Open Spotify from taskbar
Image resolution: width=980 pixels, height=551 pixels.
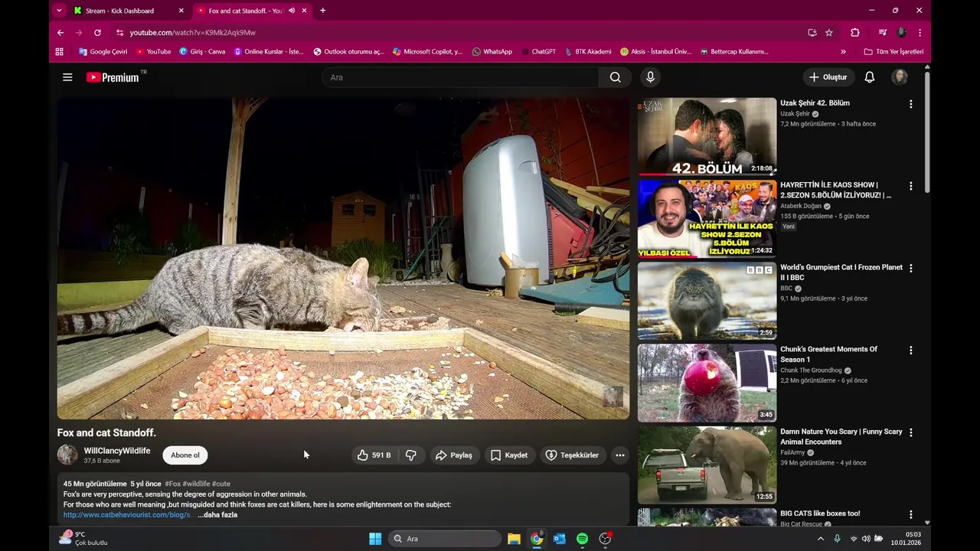tap(582, 539)
